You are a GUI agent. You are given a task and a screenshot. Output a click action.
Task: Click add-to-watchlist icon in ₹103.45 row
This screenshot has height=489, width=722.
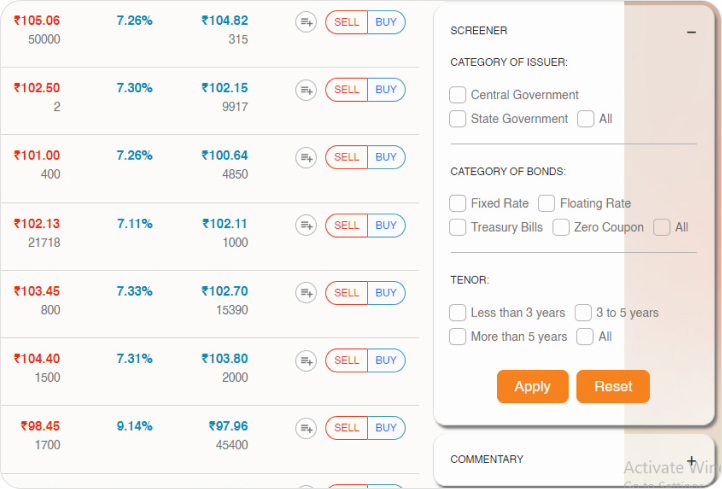point(306,293)
